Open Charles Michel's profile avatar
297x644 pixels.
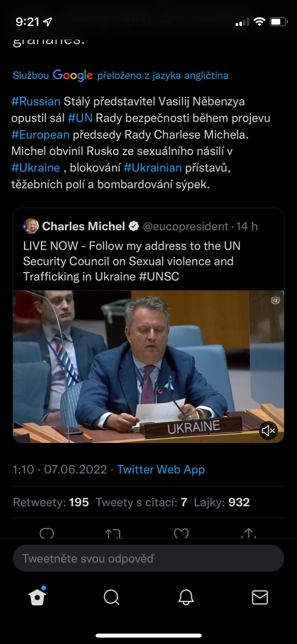pos(31,226)
